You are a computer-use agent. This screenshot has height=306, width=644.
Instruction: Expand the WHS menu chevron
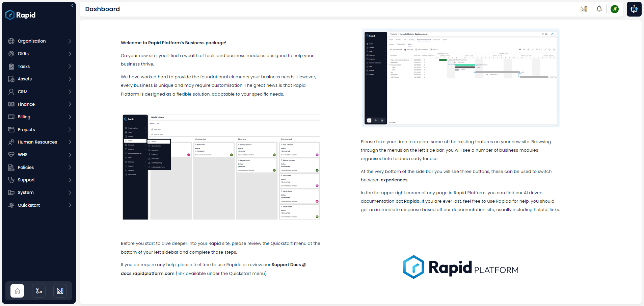pyautogui.click(x=70, y=155)
